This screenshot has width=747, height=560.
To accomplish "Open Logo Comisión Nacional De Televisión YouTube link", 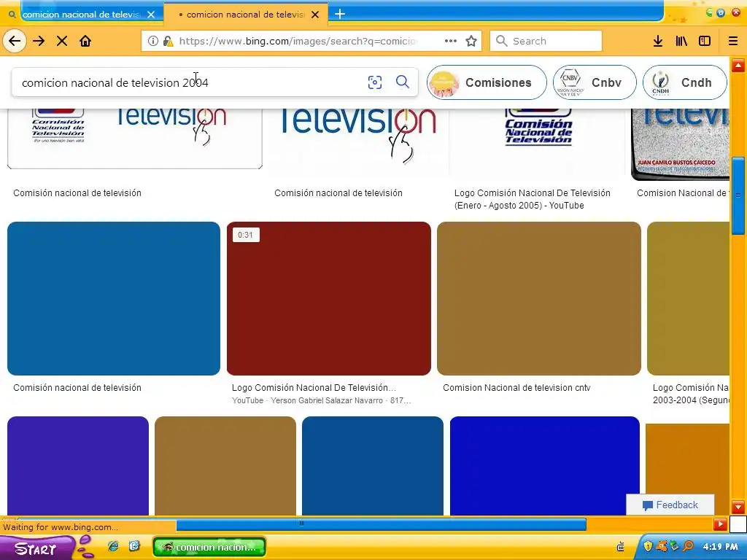I will click(314, 388).
